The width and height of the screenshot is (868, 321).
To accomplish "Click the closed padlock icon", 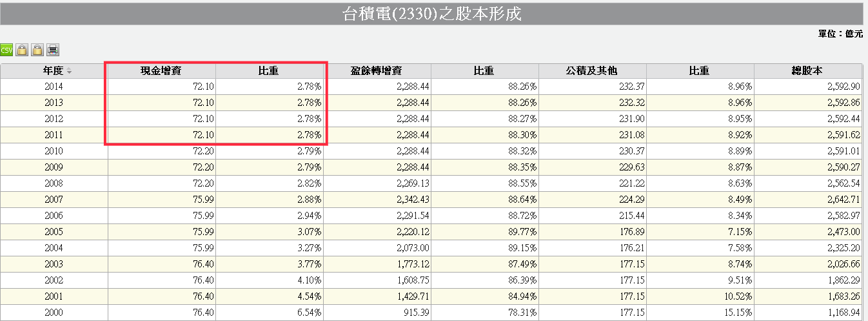I will (21, 50).
